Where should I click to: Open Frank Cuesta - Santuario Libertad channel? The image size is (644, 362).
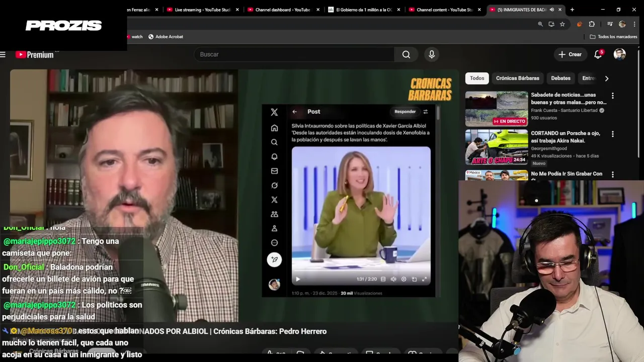(x=564, y=110)
